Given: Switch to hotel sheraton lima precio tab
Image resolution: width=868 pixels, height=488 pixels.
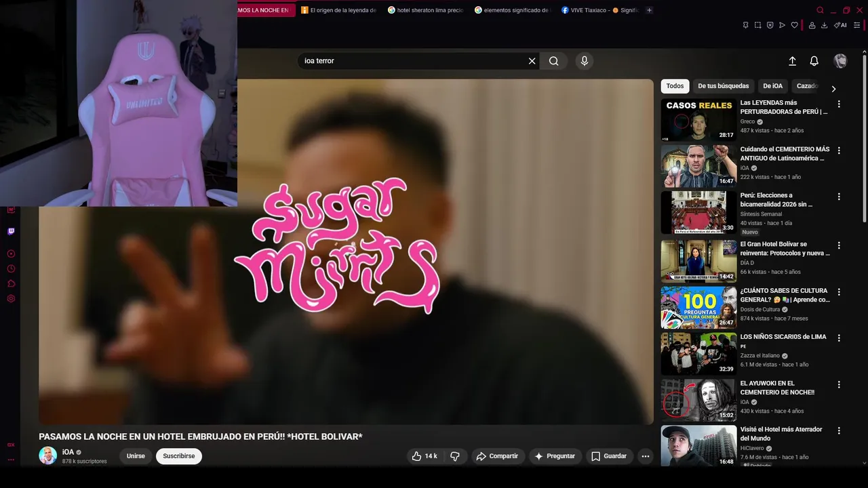Looking at the screenshot, I should tap(425, 10).
